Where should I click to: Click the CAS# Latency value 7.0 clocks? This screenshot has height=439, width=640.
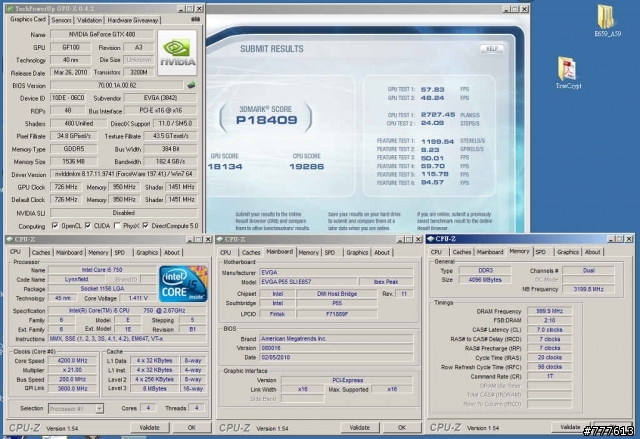click(549, 330)
